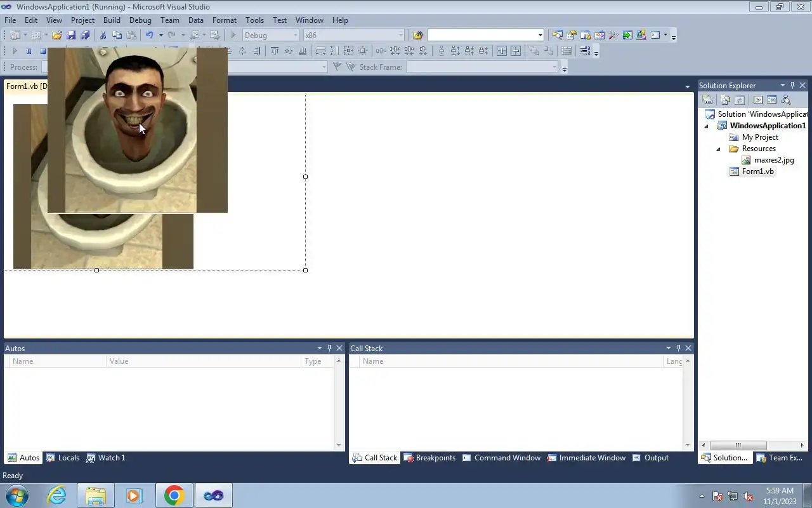Switch to the Output tab
This screenshot has height=508, width=812.
[x=650, y=458]
